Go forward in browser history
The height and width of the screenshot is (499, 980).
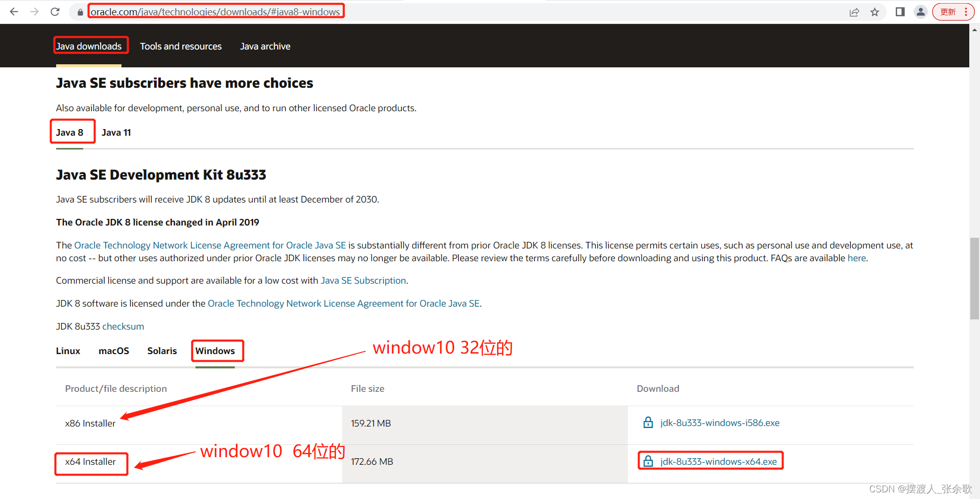(x=34, y=12)
